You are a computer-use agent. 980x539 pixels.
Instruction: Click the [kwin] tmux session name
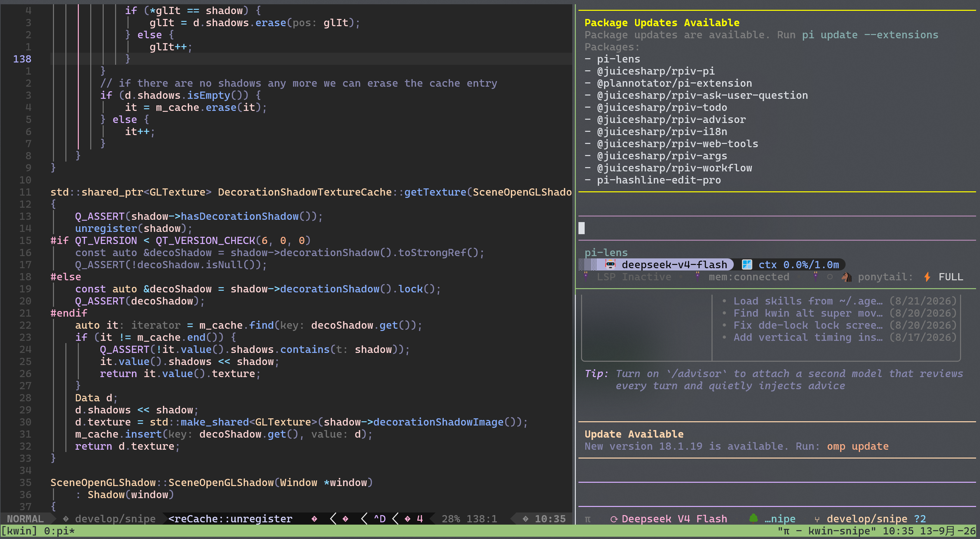click(x=19, y=531)
